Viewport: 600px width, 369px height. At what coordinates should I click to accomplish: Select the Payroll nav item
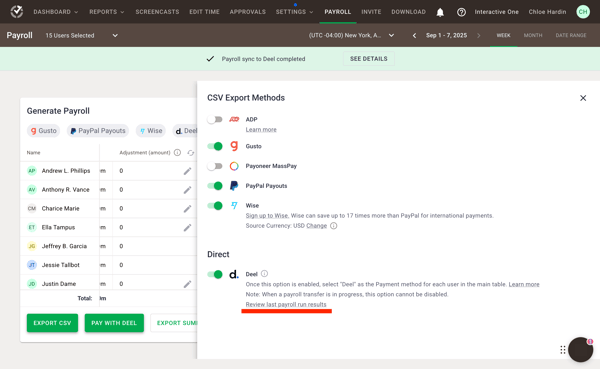[338, 12]
